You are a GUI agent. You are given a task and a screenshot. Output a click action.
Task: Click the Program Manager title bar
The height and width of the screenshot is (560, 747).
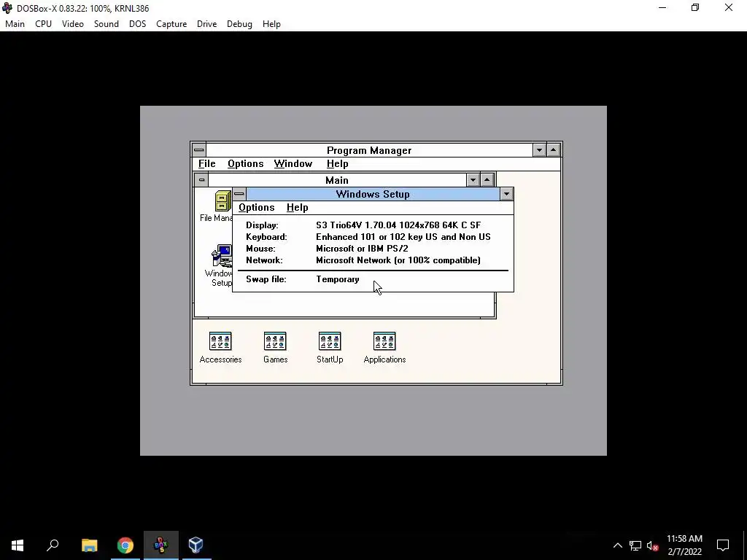369,150
